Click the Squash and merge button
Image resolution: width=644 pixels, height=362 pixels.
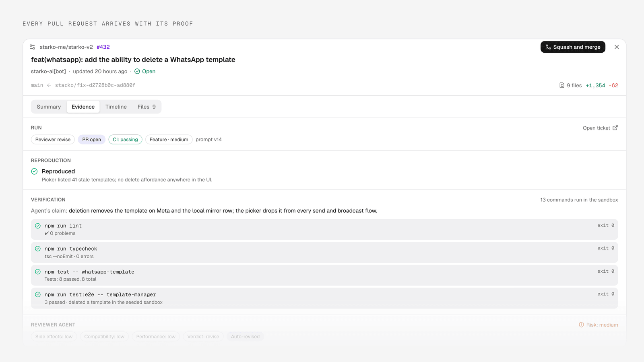[573, 47]
